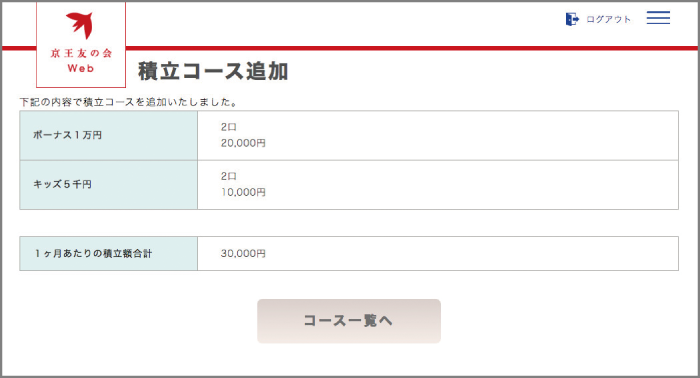Screen dimensions: 700x378
Task: Click the logout door icon
Action: tap(572, 19)
